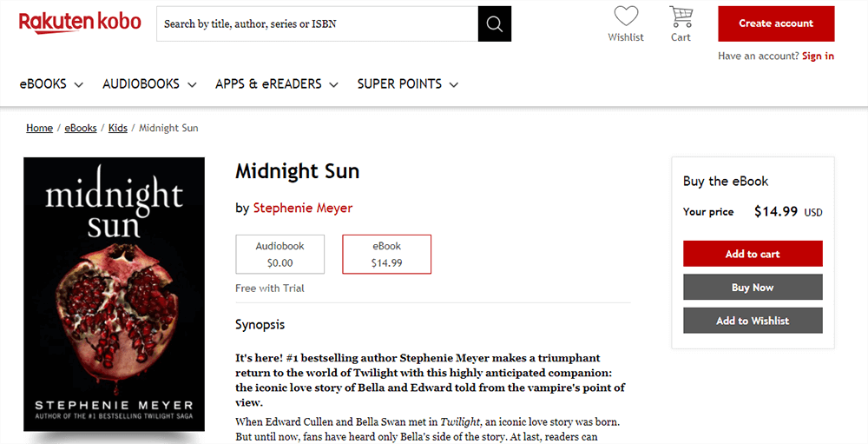Select the eBook $14.99 format option

point(386,254)
